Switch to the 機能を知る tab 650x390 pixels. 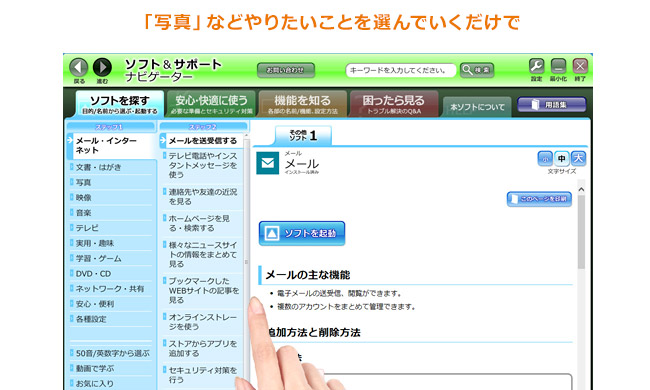click(x=303, y=104)
